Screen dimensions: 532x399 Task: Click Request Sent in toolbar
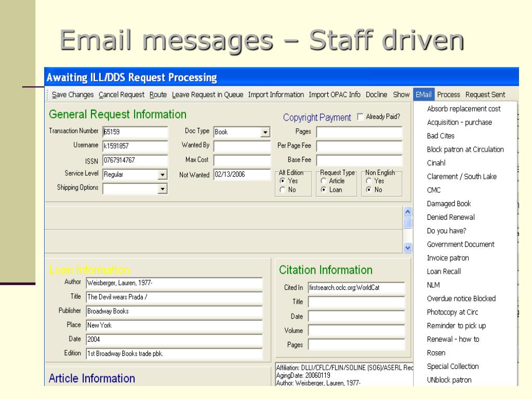click(x=485, y=95)
